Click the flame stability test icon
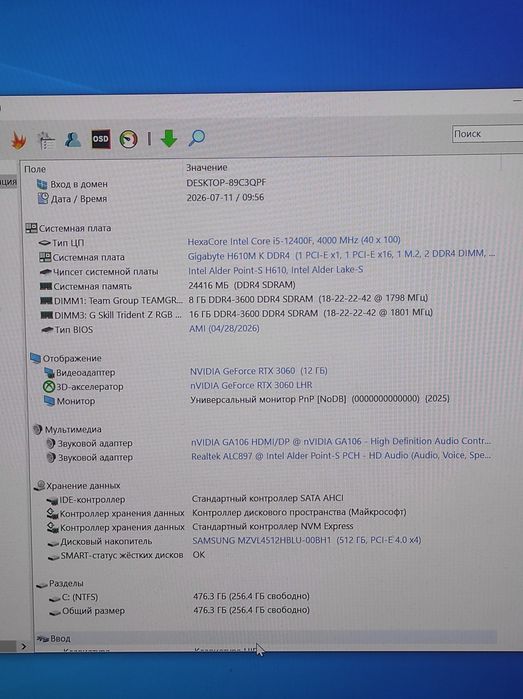The height and width of the screenshot is (699, 523). click(x=18, y=141)
